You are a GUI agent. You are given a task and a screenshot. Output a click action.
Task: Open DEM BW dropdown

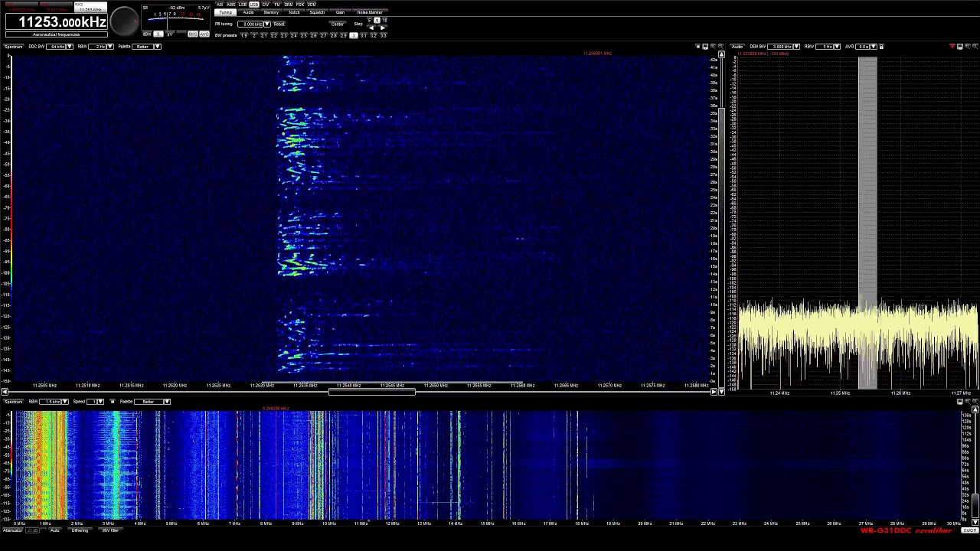tap(797, 47)
